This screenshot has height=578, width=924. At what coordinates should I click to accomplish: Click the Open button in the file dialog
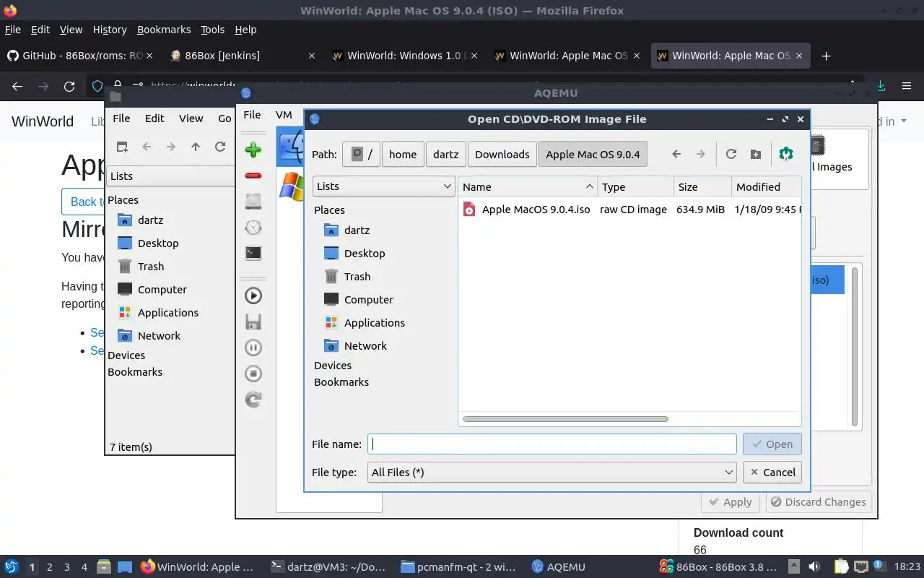pyautogui.click(x=772, y=444)
